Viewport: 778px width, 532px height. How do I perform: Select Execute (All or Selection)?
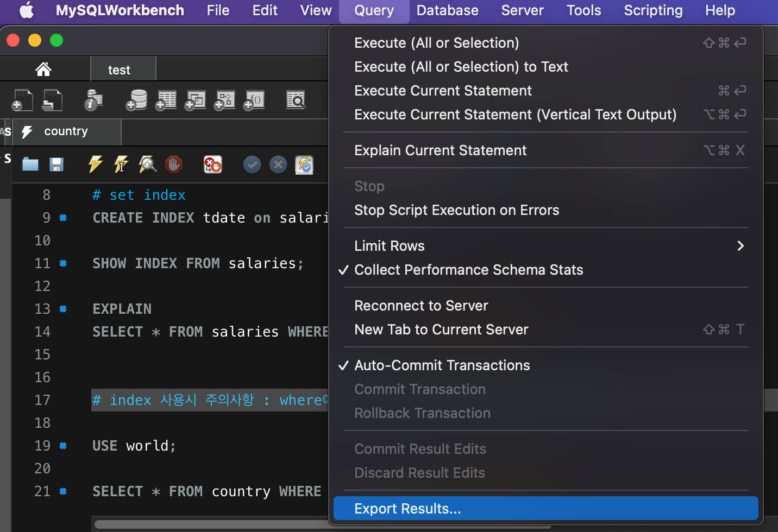pyautogui.click(x=546, y=43)
